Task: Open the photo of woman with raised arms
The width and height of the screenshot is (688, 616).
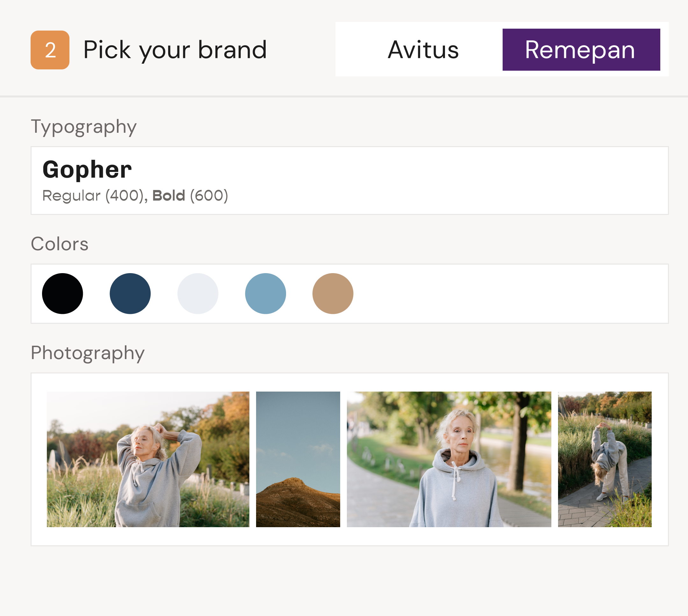Action: click(x=148, y=459)
